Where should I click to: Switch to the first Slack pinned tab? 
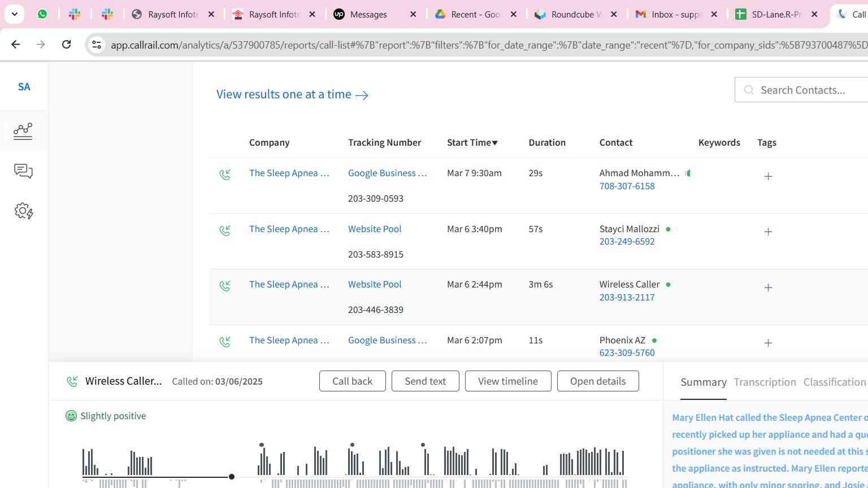coord(75,14)
